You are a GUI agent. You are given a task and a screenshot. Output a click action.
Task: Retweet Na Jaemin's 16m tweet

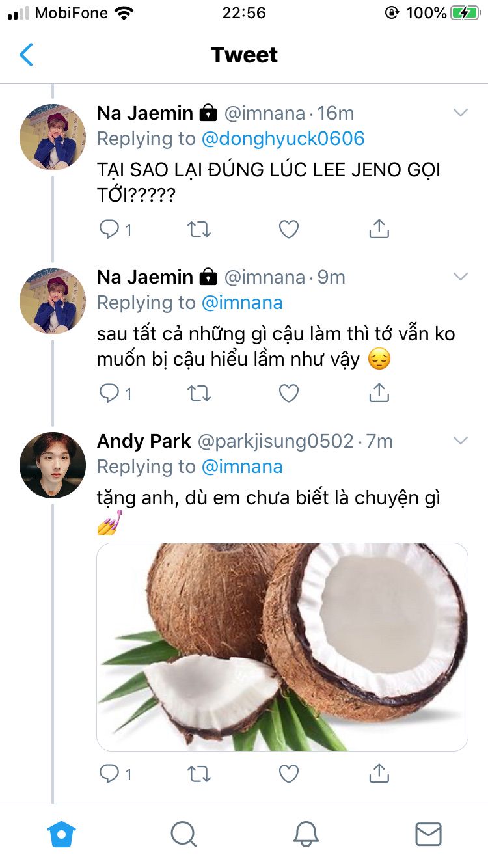coord(198,229)
